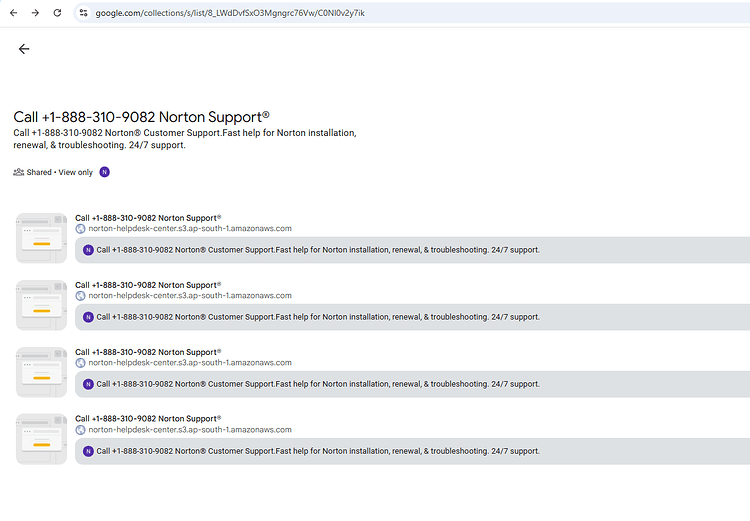Open site information icon in address bar
This screenshot has height=521, width=750.
(x=83, y=13)
